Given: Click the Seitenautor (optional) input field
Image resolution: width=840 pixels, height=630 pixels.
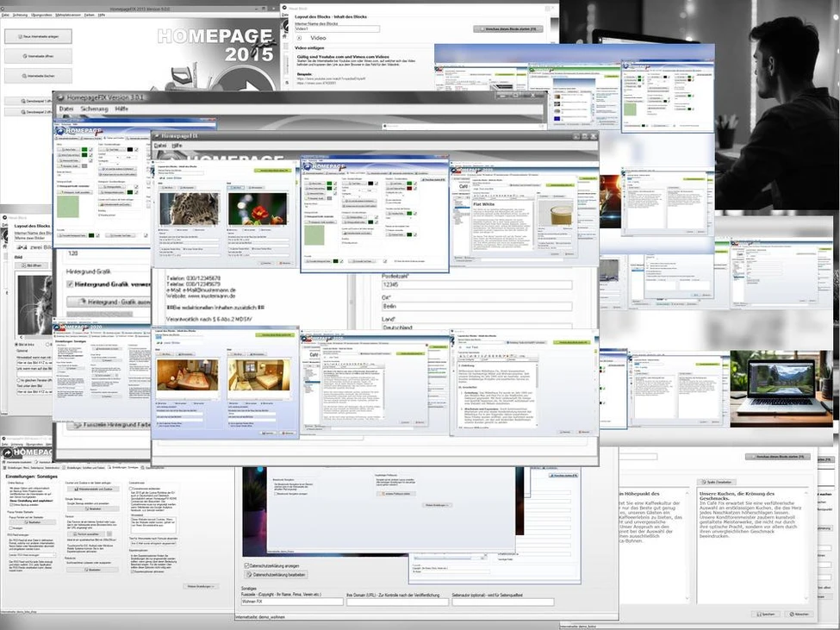Looking at the screenshot, I should [x=502, y=602].
